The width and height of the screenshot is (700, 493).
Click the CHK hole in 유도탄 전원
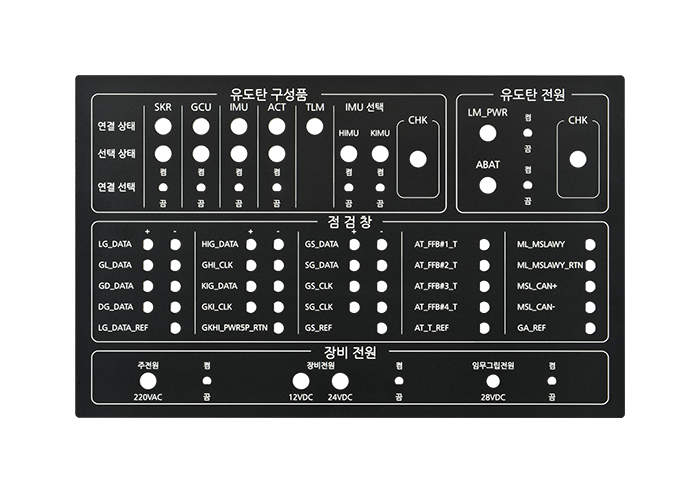coord(578,159)
